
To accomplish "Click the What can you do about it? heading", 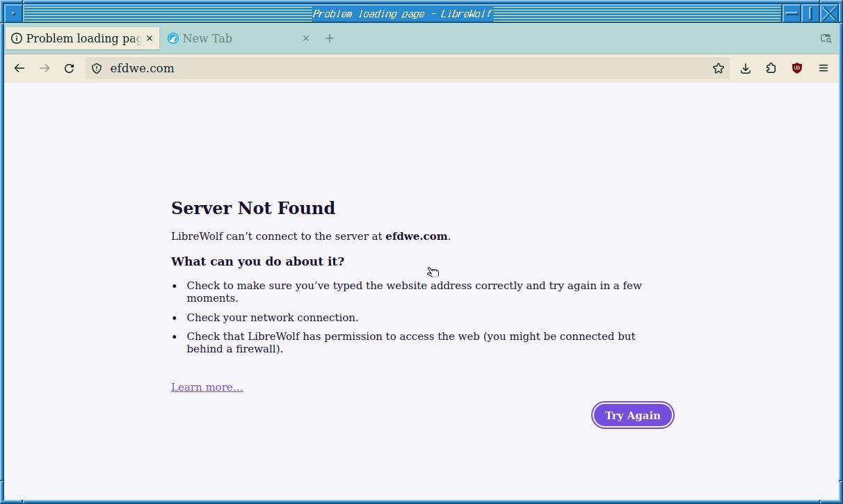I will pos(258,261).
